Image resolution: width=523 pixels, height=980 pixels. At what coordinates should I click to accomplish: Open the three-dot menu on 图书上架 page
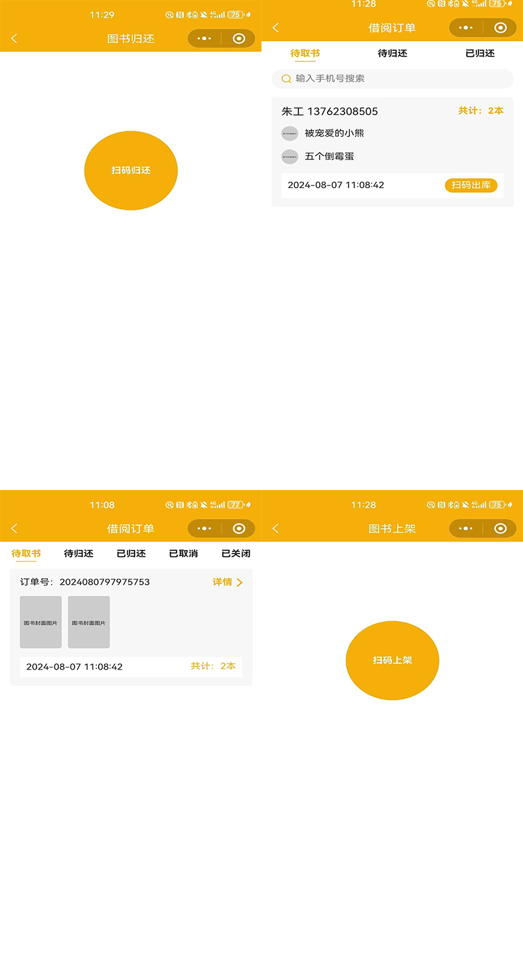coord(465,528)
